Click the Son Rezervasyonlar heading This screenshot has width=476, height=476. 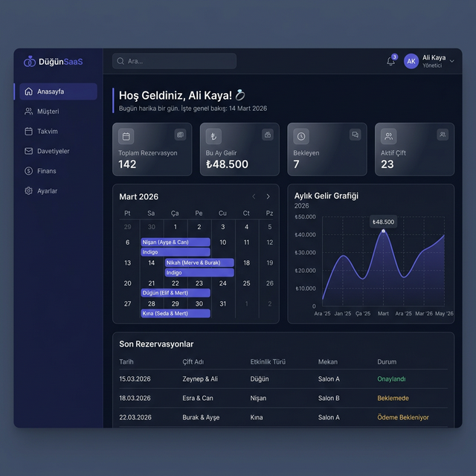click(156, 344)
